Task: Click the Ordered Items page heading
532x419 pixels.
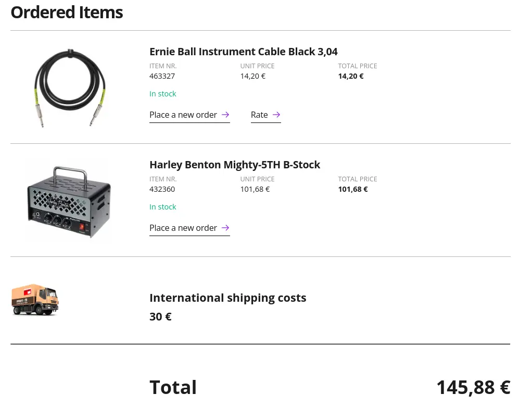Action: coord(67,13)
